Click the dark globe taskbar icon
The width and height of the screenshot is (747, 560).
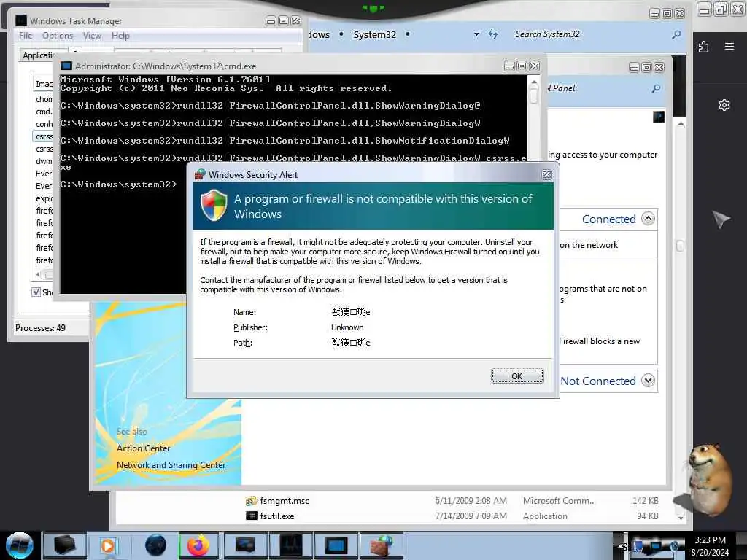pyautogui.click(x=156, y=545)
